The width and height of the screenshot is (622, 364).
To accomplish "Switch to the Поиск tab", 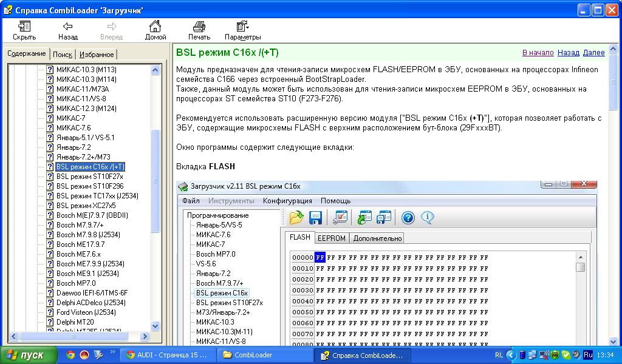I will pos(63,55).
